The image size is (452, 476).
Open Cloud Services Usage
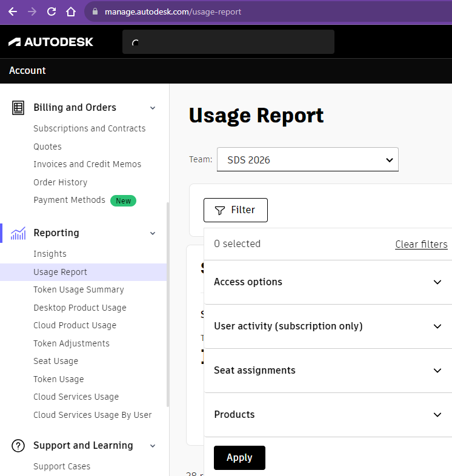click(x=76, y=397)
